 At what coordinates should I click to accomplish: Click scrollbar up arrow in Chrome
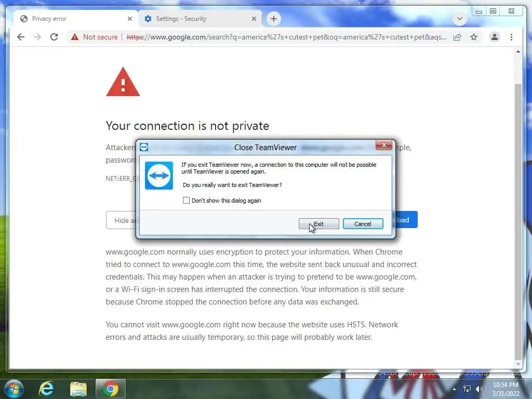point(518,51)
